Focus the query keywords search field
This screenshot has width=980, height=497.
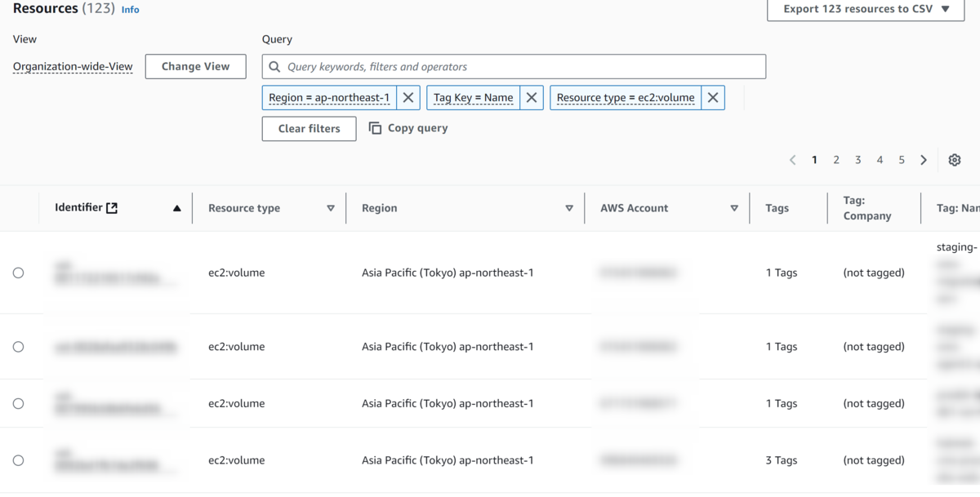tap(523, 67)
